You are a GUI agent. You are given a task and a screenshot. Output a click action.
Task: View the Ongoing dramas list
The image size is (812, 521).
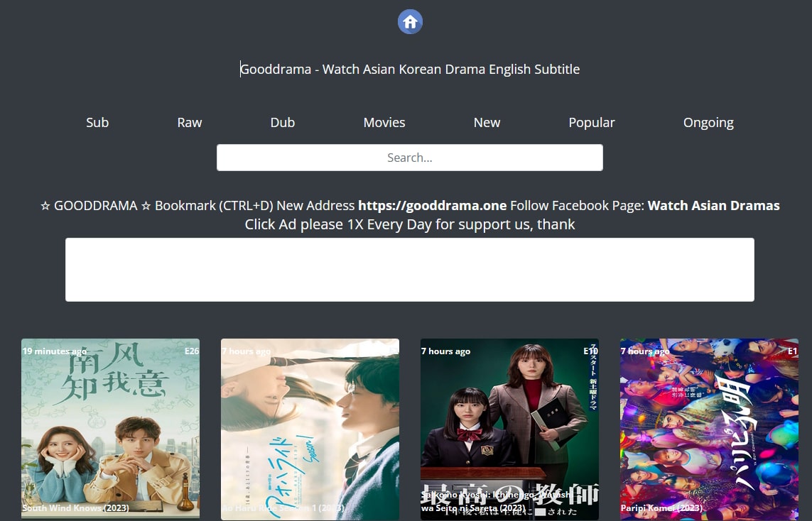click(x=708, y=122)
